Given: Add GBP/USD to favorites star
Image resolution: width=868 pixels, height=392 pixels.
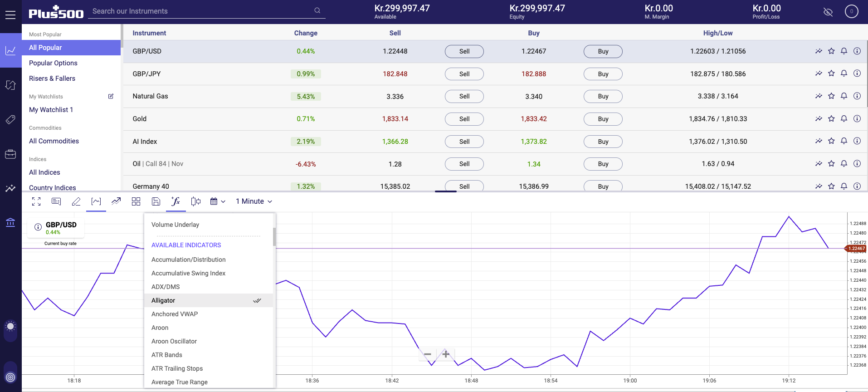Looking at the screenshot, I should pyautogui.click(x=831, y=51).
